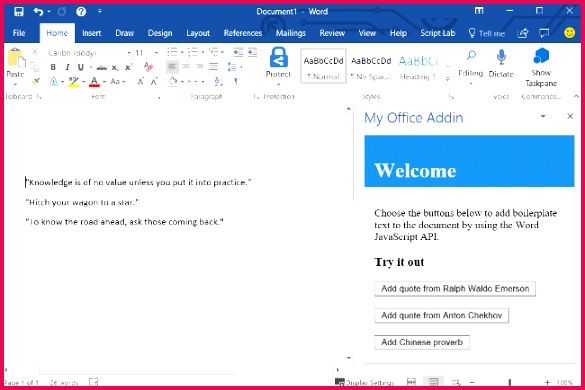The image size is (585, 390).
Task: Toggle Show/Hide paragraph marks
Action: [x=236, y=81]
